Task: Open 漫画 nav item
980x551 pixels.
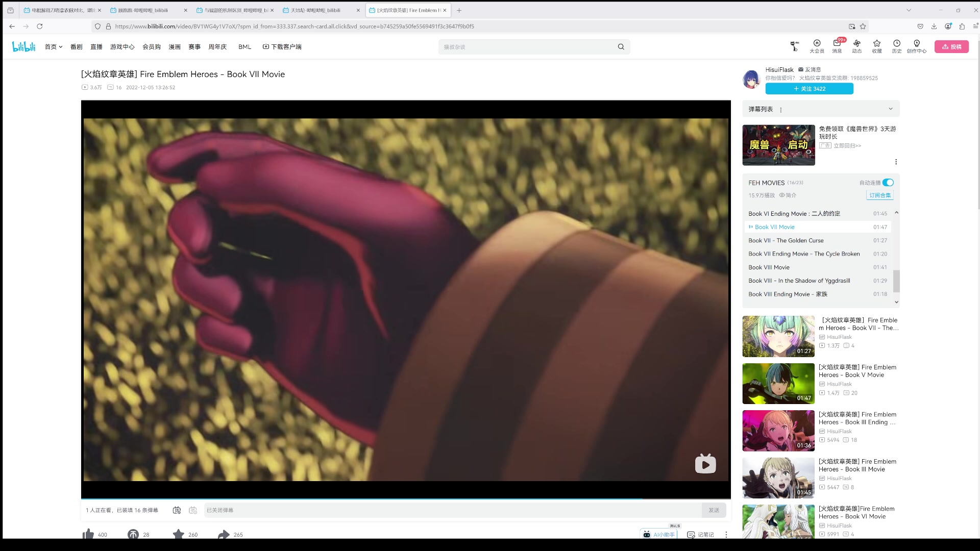Action: (175, 47)
